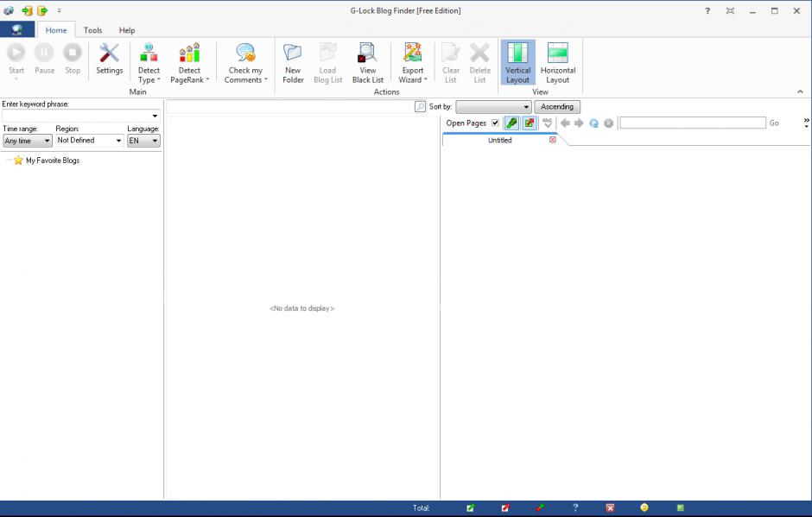Click the red pencil status bar icon
The image size is (812, 517).
coord(505,508)
